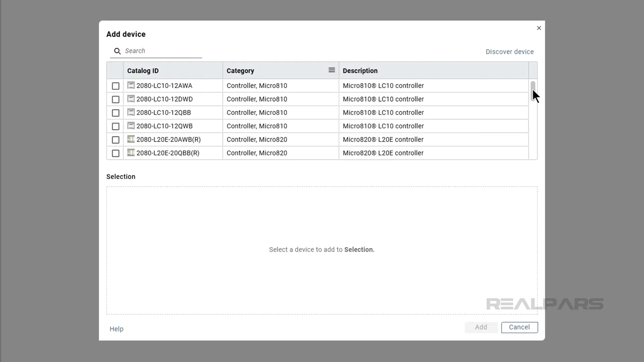Check the box for 2080-LC10-12QWB
Screen dimensions: 644x362
point(115,126)
